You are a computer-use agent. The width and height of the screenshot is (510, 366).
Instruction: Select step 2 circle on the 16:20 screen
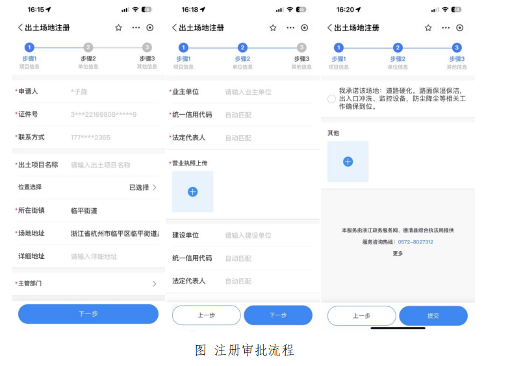click(x=398, y=48)
